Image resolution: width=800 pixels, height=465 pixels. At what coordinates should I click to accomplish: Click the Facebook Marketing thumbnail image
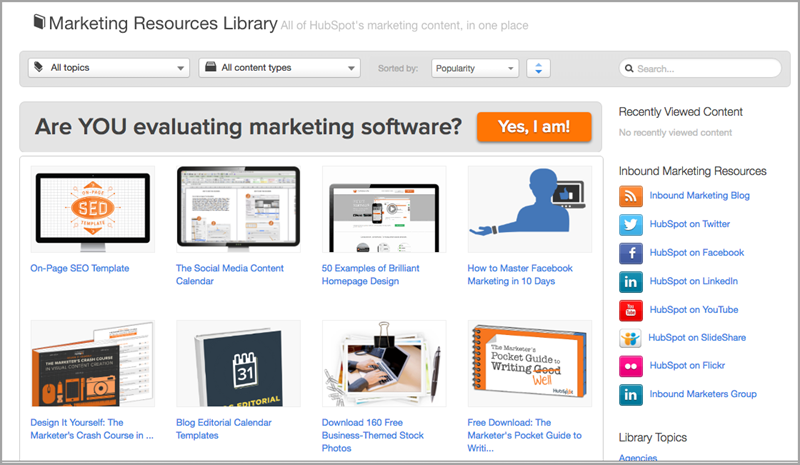click(x=530, y=209)
